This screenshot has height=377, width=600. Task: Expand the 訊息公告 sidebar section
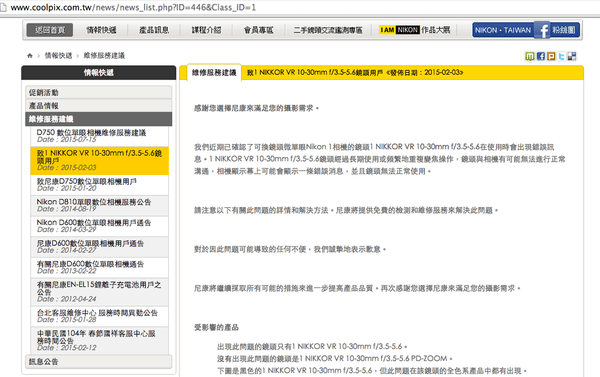[99, 361]
